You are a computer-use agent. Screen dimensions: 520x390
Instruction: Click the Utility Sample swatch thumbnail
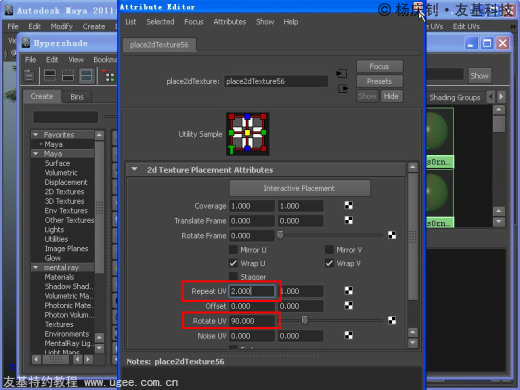click(x=247, y=134)
